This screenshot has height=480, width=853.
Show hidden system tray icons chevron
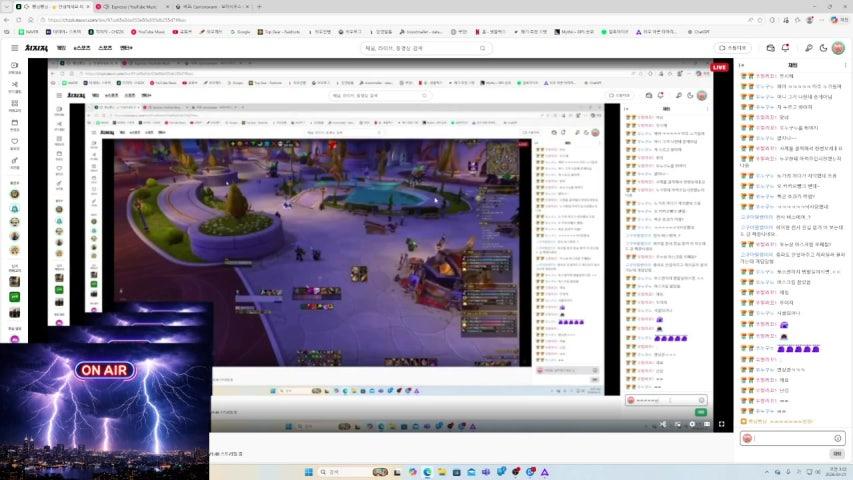[x=767, y=472]
